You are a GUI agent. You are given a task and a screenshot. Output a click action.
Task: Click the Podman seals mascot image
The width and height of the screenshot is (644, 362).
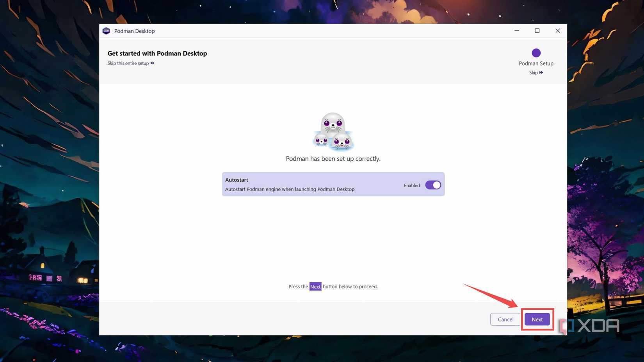pos(333,131)
